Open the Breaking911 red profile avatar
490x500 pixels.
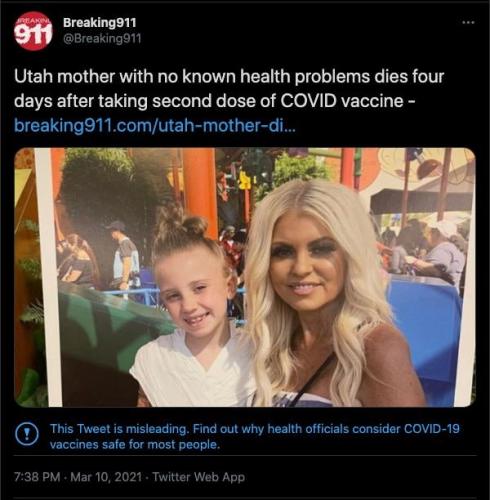pyautogui.click(x=33, y=31)
